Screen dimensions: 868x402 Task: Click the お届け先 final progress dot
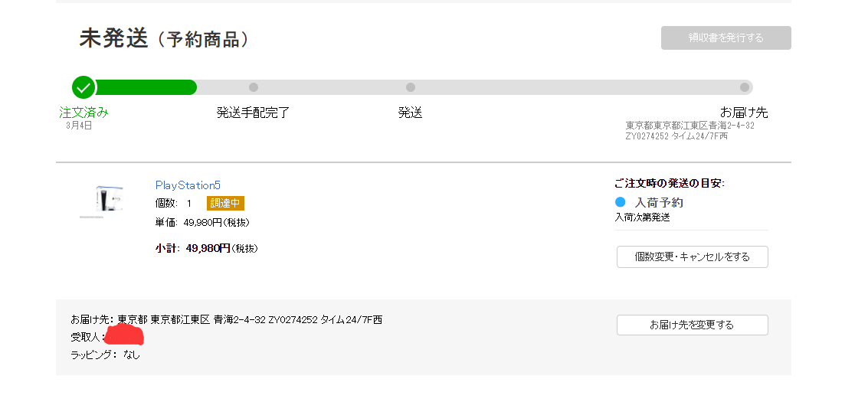[744, 87]
